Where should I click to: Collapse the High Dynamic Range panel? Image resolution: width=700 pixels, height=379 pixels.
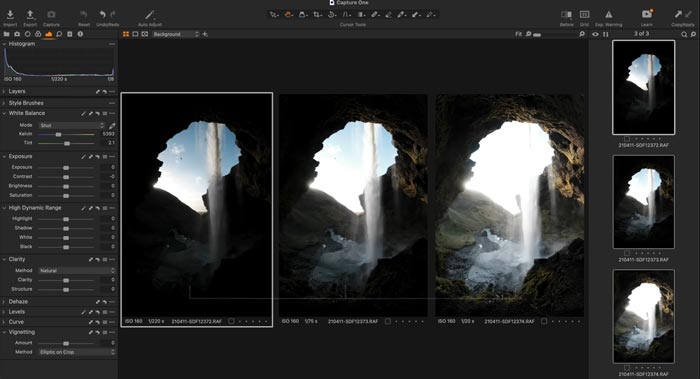pyautogui.click(x=4, y=208)
